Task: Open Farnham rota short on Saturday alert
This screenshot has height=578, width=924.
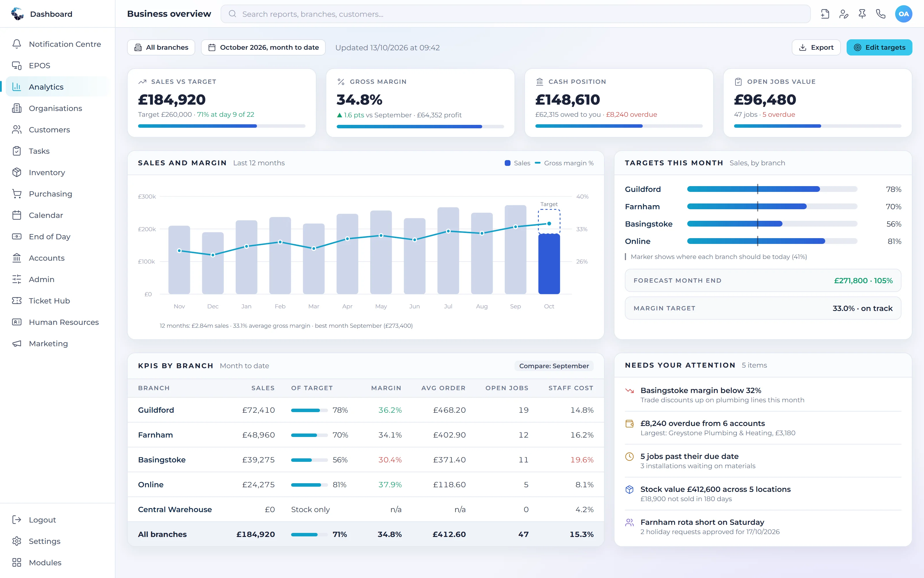Action: (x=763, y=527)
